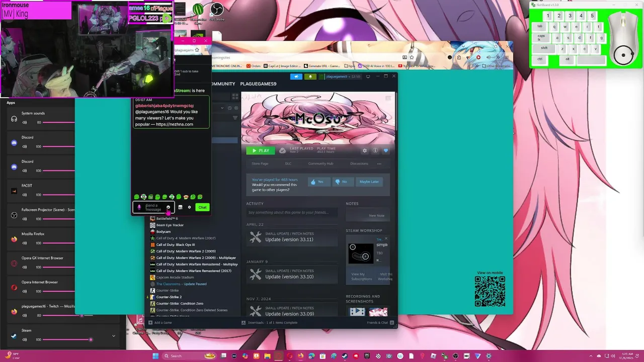Open the channel points store icon in chat

pos(180,207)
